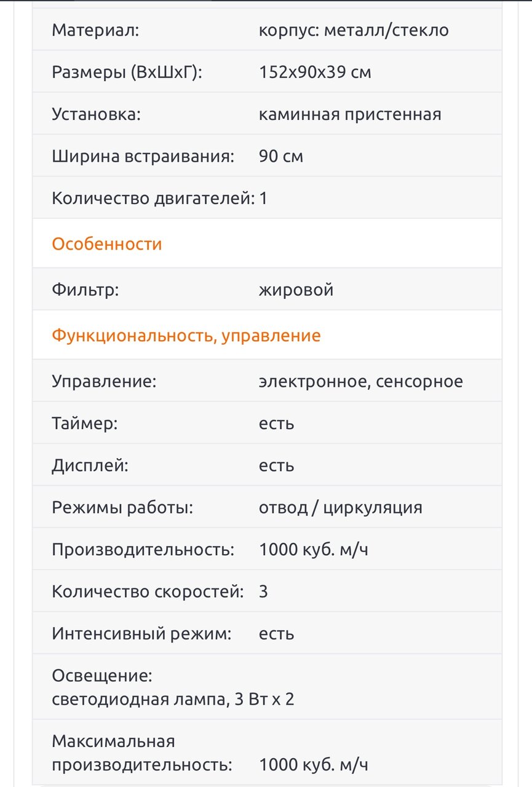Select the Фильтр row label
The height and width of the screenshot is (787, 532).
(x=85, y=290)
